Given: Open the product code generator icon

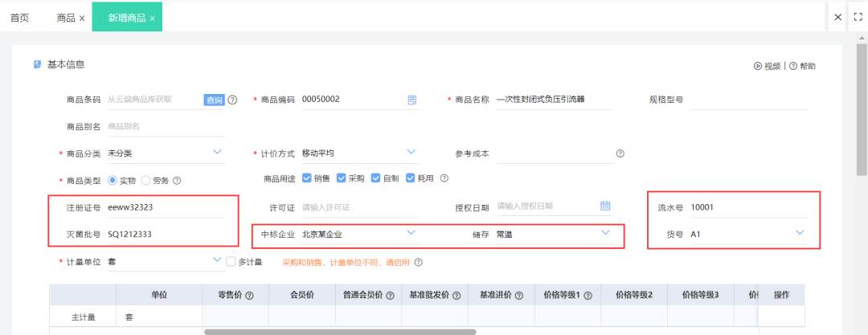Looking at the screenshot, I should point(411,100).
